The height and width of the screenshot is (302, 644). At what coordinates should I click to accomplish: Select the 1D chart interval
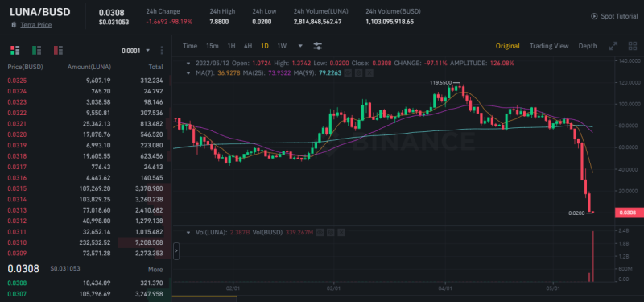tap(265, 46)
